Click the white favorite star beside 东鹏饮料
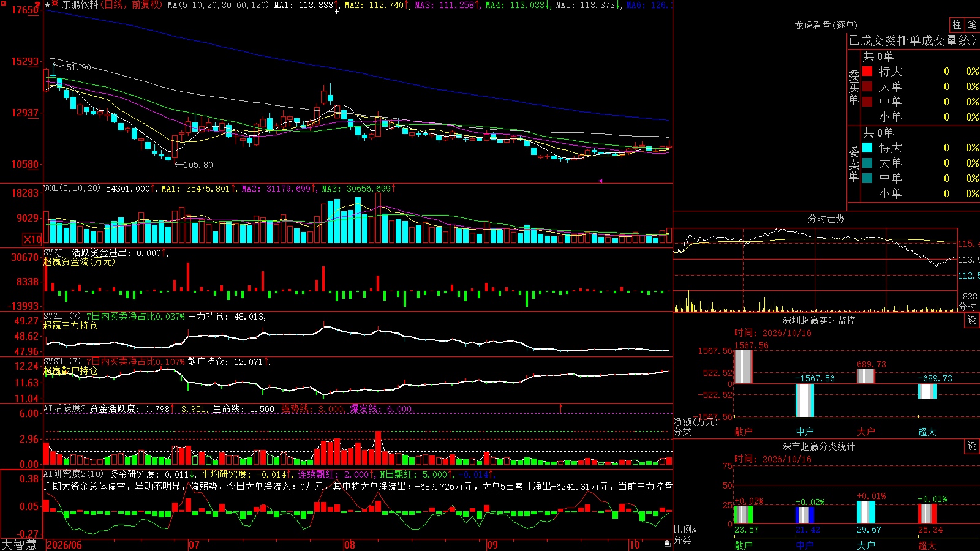This screenshot has height=551, width=980. point(48,5)
